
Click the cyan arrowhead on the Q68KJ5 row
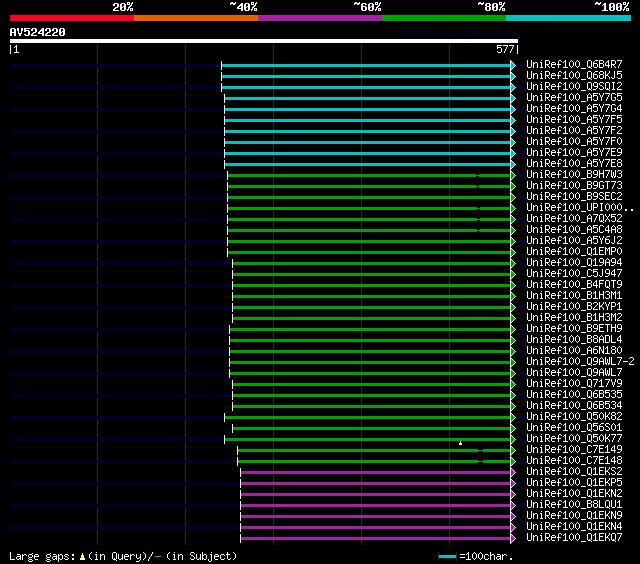coord(513,76)
